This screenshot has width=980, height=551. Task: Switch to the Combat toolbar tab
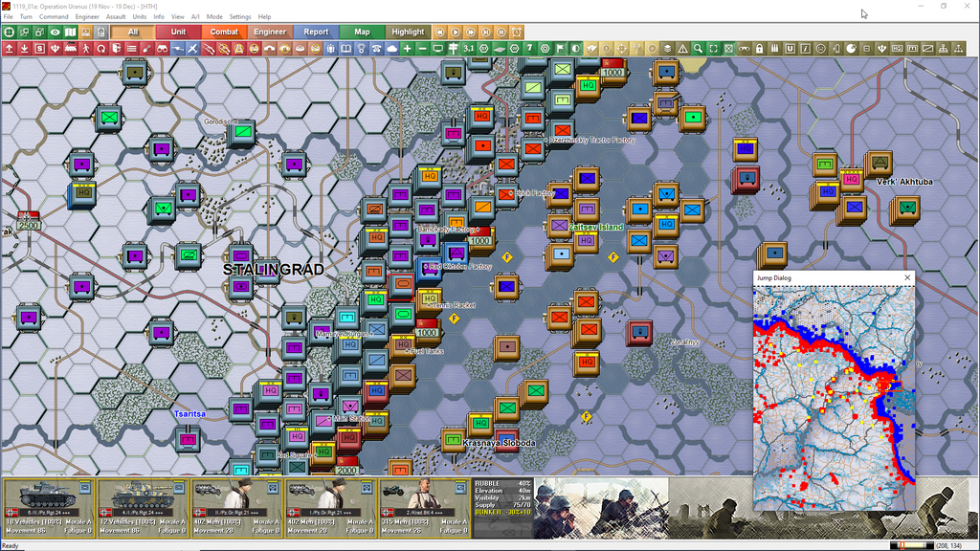[x=224, y=32]
